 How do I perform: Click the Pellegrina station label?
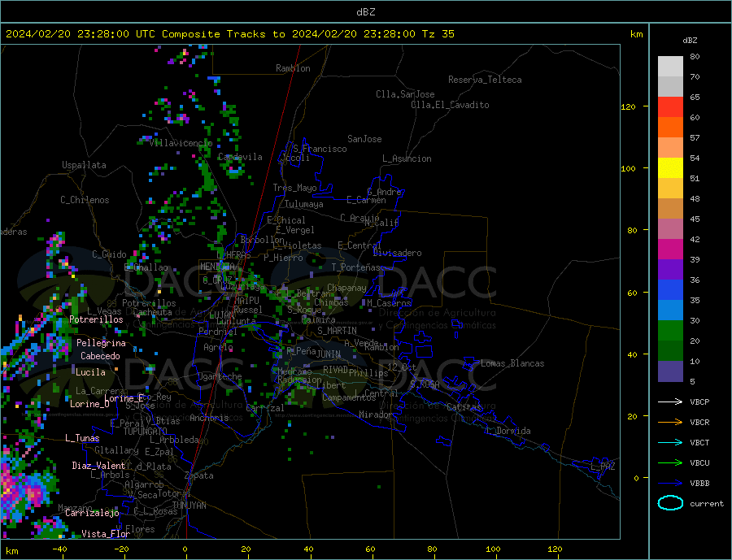coord(102,343)
